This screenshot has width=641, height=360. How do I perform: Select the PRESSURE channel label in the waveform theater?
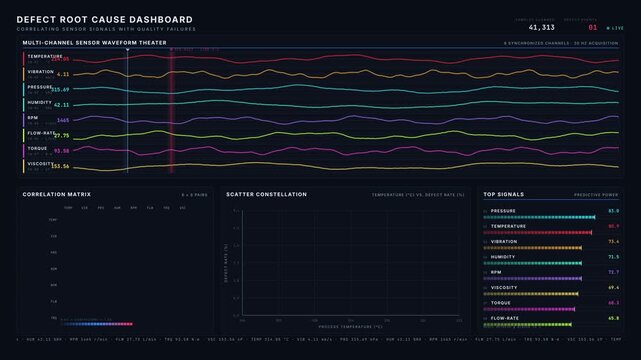click(40, 87)
